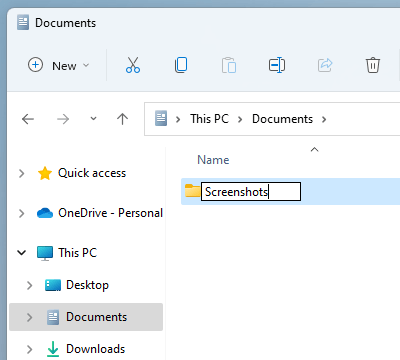Click the Cut scissors icon
The height and width of the screenshot is (360, 400).
coord(133,65)
